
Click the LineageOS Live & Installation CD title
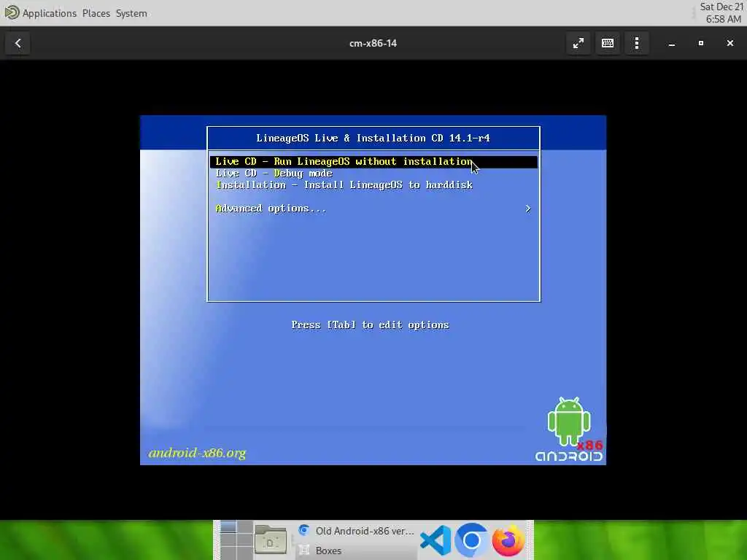tap(373, 138)
